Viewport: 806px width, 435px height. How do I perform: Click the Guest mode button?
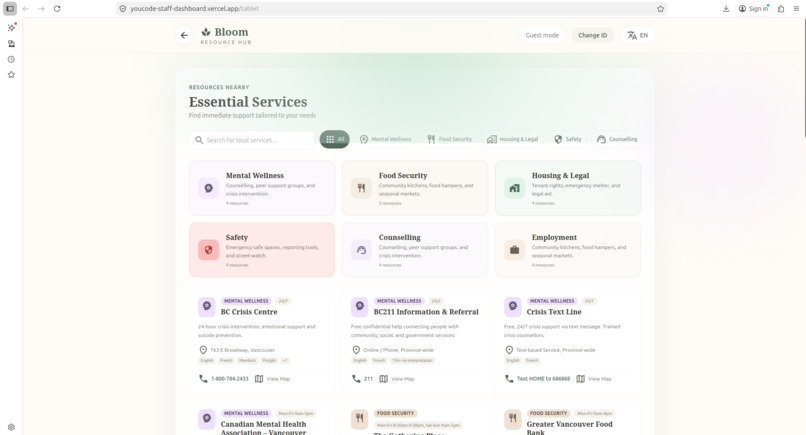click(x=542, y=35)
